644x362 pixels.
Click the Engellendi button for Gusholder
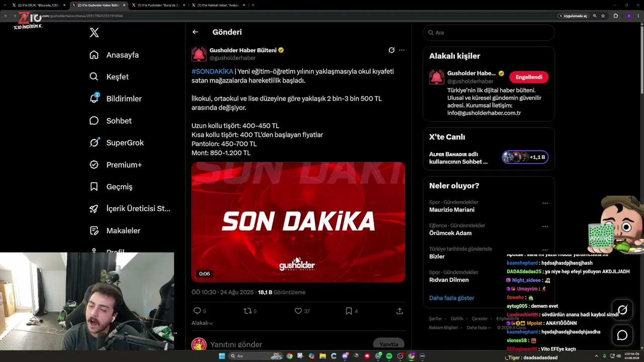point(529,77)
